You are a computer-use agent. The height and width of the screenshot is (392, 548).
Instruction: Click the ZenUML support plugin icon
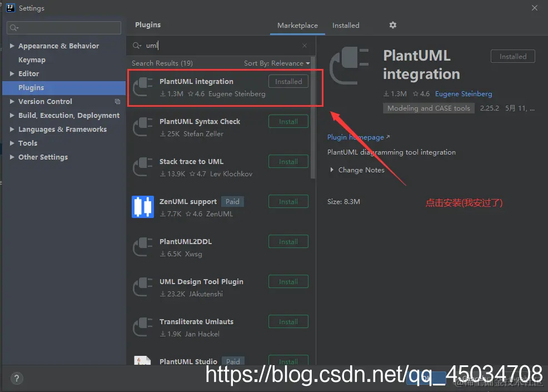point(143,207)
